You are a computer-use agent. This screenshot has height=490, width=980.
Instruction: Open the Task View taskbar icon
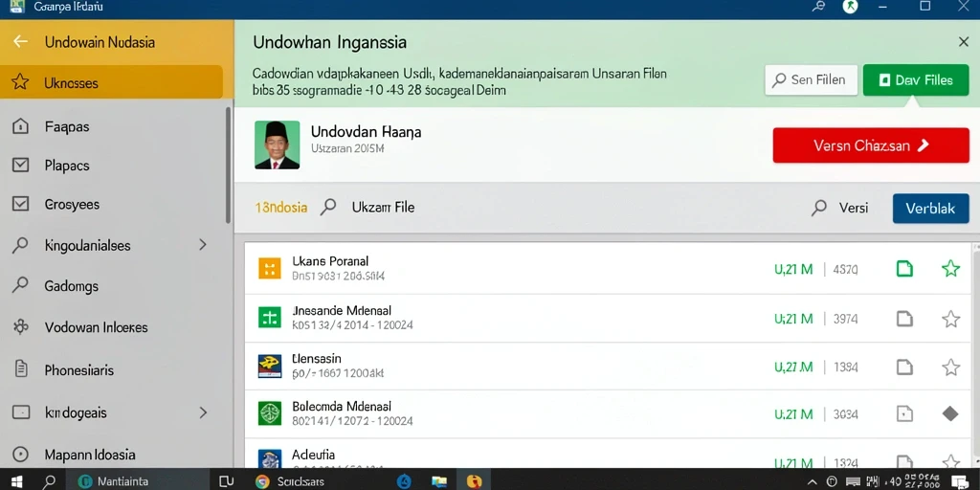(226, 480)
